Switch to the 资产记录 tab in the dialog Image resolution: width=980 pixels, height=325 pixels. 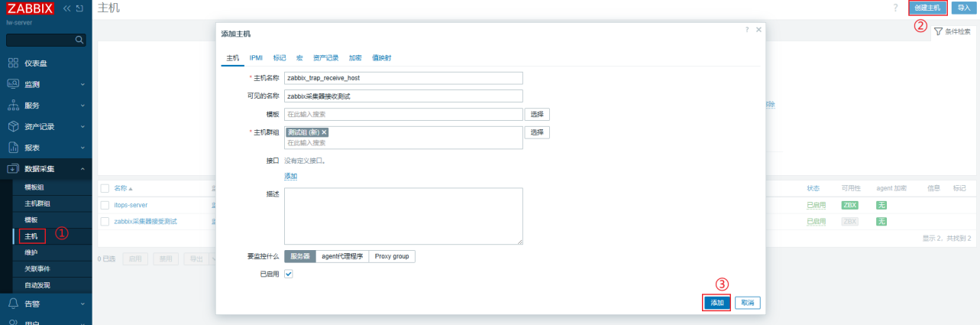pyautogui.click(x=326, y=57)
